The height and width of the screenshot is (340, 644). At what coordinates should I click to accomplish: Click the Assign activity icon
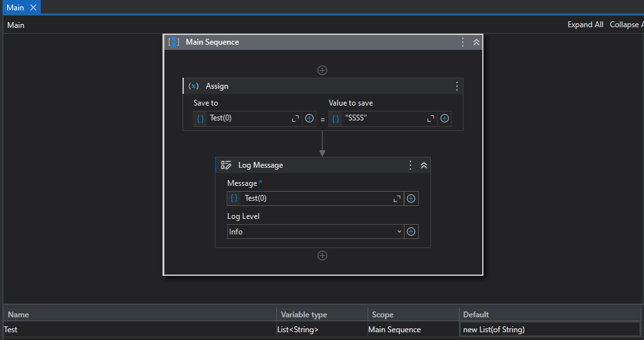194,86
